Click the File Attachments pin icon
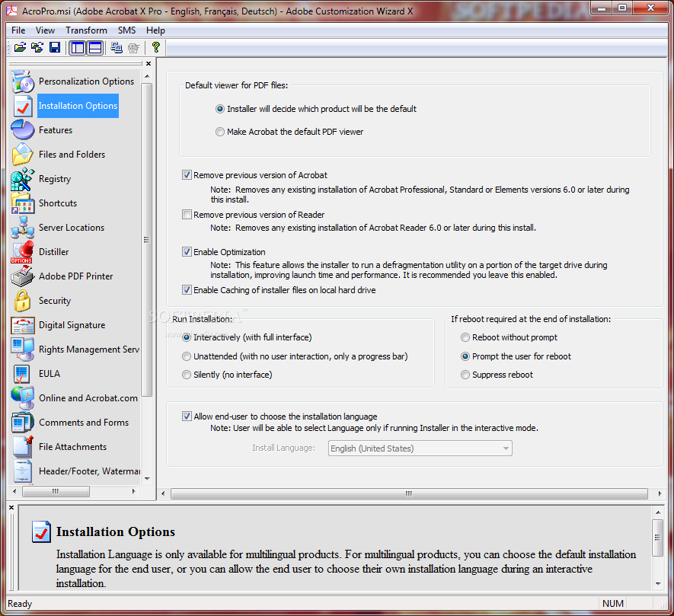 click(23, 447)
